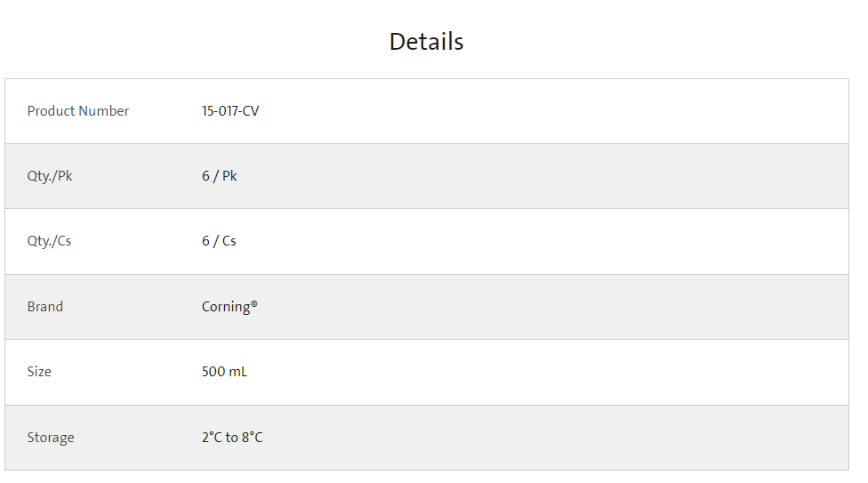Click the product number 15-017-CV
868x483 pixels.
(230, 111)
